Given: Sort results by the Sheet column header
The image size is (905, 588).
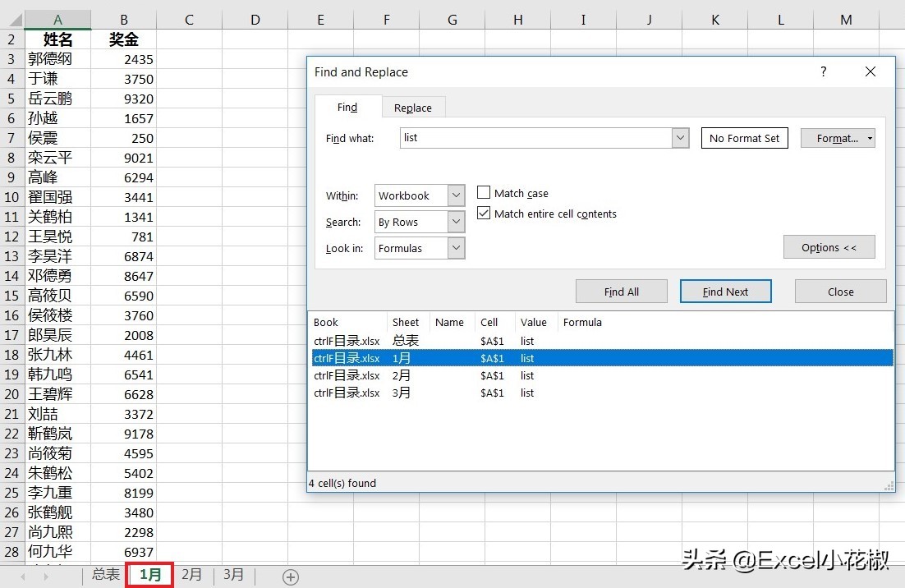Looking at the screenshot, I should [x=409, y=322].
